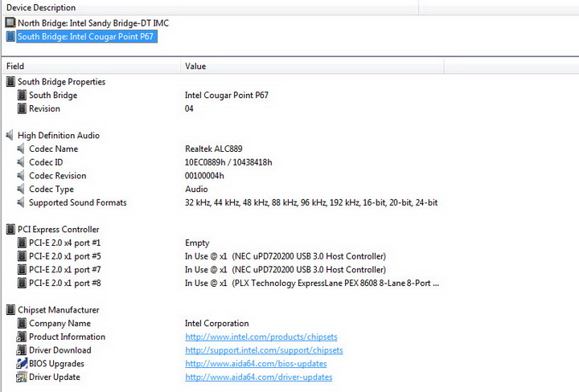Click the PCI Express Controller group icon
This screenshot has width=579, height=392.
point(10,230)
